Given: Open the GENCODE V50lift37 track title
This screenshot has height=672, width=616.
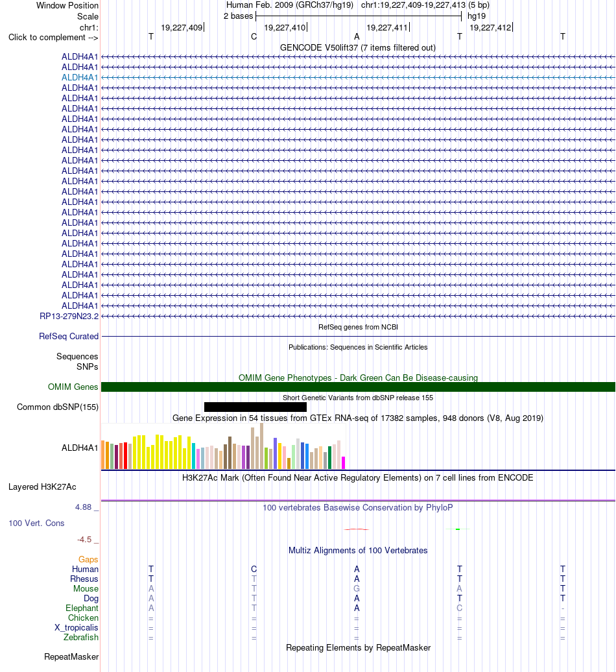Looking at the screenshot, I should point(358,47).
